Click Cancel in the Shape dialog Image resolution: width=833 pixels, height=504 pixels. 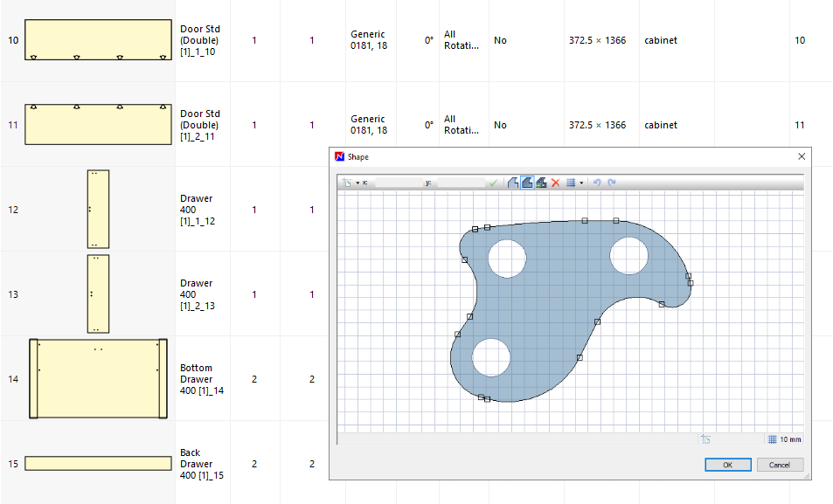click(780, 465)
